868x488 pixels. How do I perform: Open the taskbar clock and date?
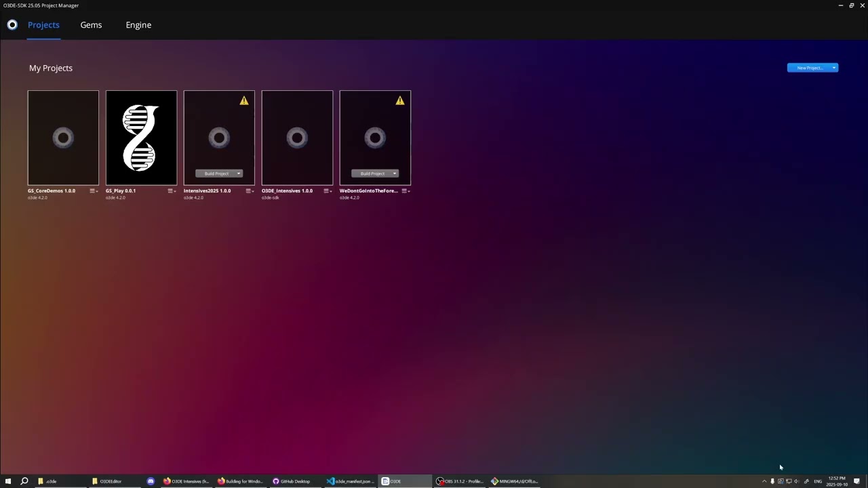(x=837, y=481)
